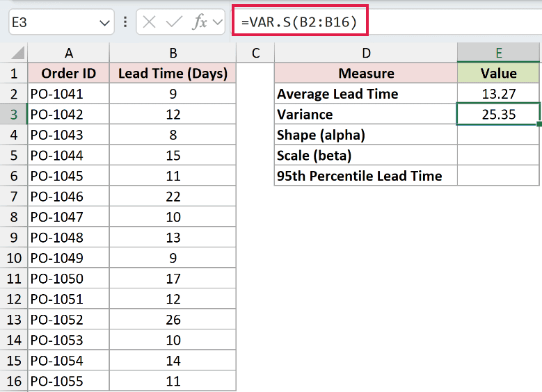Select lead time value 14 for PO-1054
542x392 pixels.
(x=173, y=361)
